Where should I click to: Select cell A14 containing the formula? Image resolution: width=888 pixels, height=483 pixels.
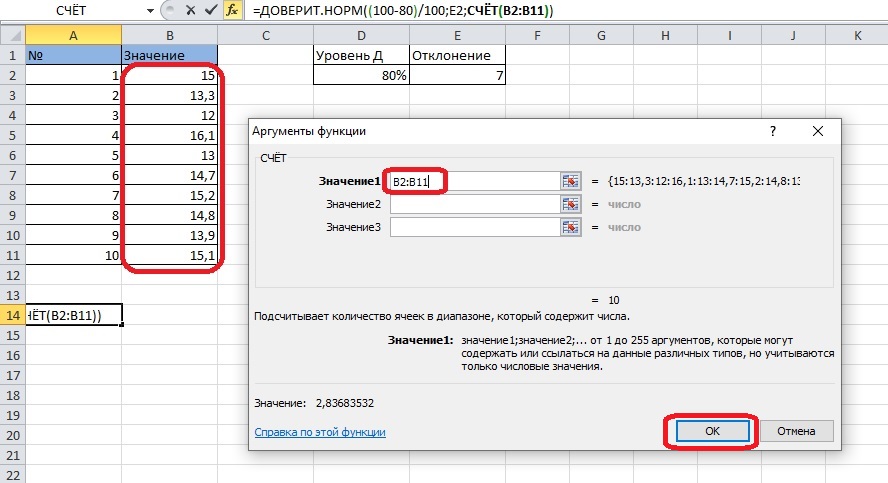[73, 315]
